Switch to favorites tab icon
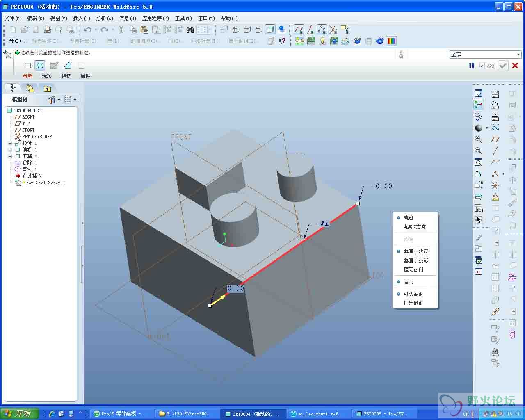525x420 pixels. coord(47,89)
